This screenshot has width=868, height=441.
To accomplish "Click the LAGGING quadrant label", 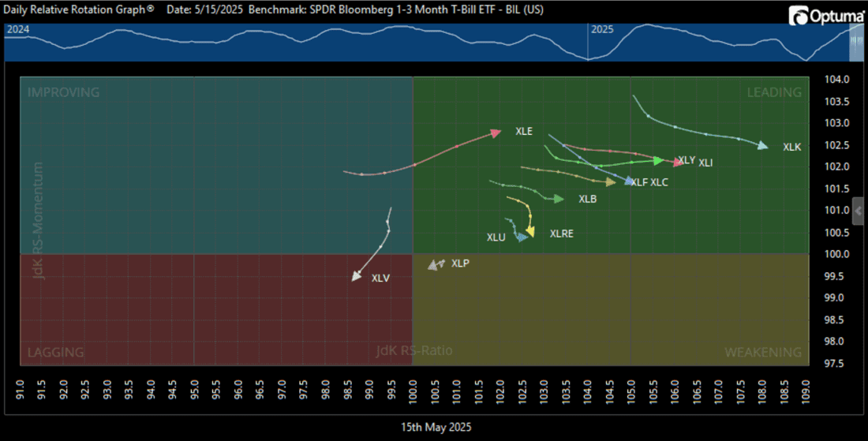I will [x=55, y=352].
